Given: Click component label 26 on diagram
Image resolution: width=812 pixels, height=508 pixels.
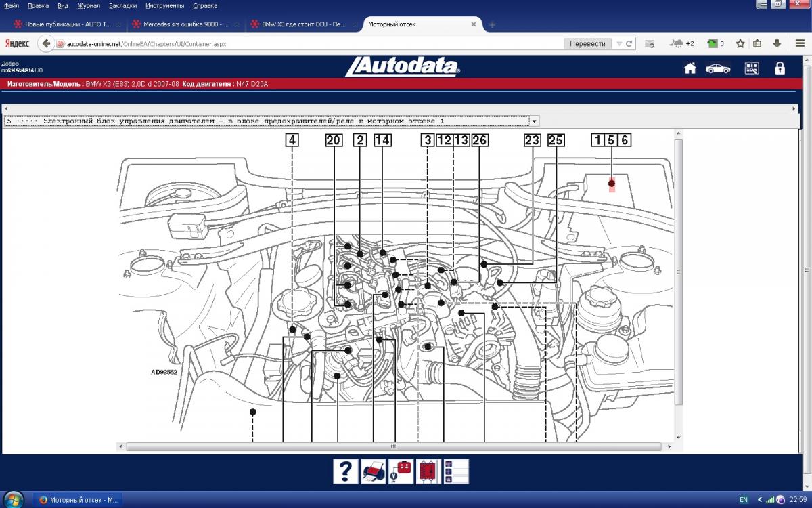Looking at the screenshot, I should click(479, 140).
